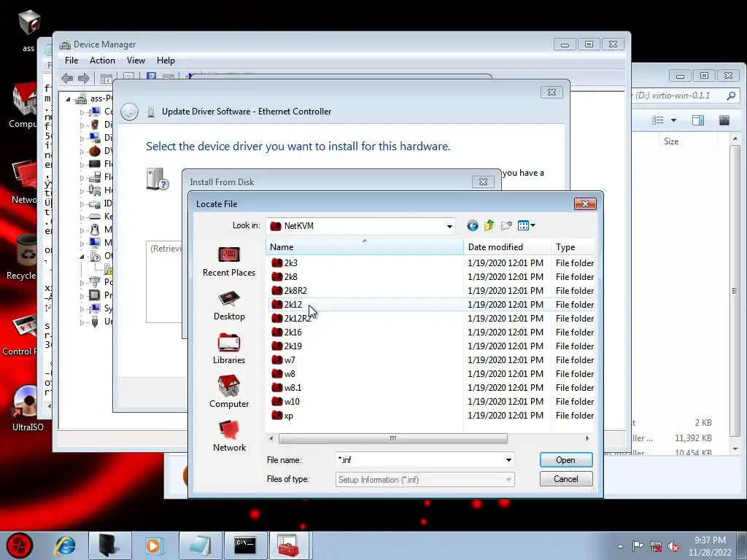Open Command Prompt taskbar button
Image resolution: width=747 pixels, height=560 pixels.
(x=245, y=545)
